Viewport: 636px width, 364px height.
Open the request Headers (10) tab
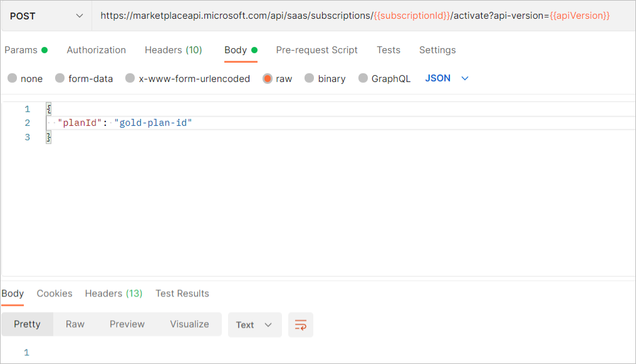(173, 50)
